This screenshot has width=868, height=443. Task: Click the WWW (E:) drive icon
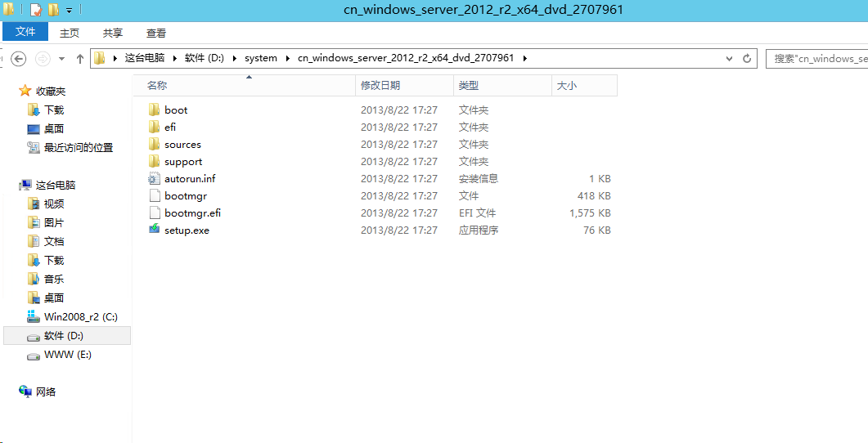click(34, 355)
